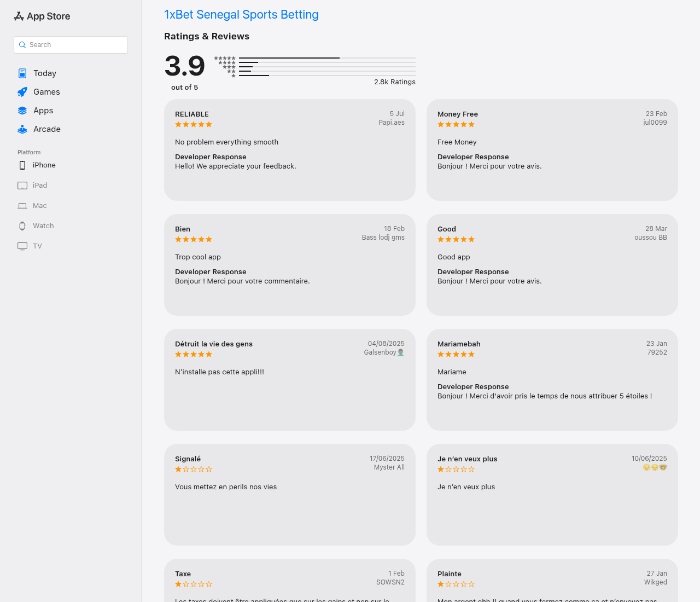Click the emoji reviewer name
Image resolution: width=700 pixels, height=602 pixels.
click(x=655, y=467)
